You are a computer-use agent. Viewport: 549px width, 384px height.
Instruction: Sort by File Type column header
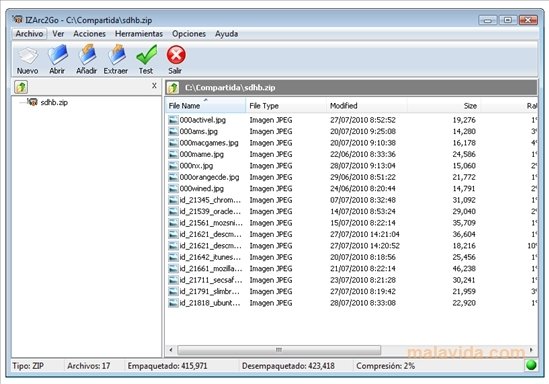click(286, 105)
